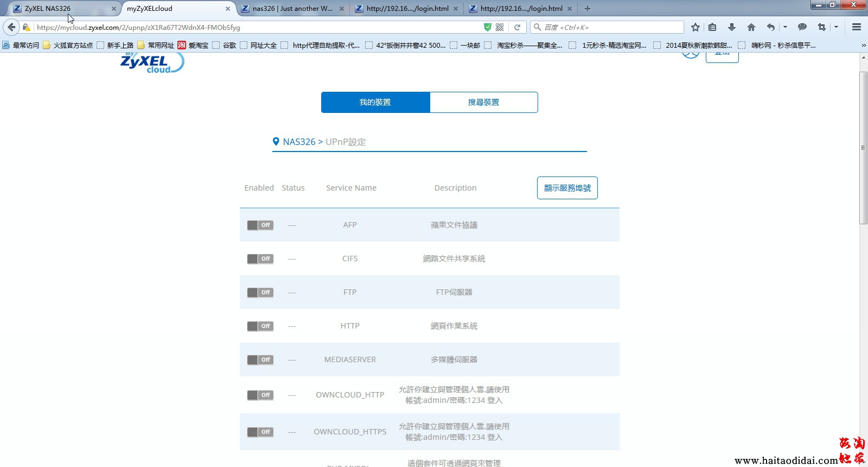
Task: Click search magnifier icon in search box
Action: tap(537, 27)
